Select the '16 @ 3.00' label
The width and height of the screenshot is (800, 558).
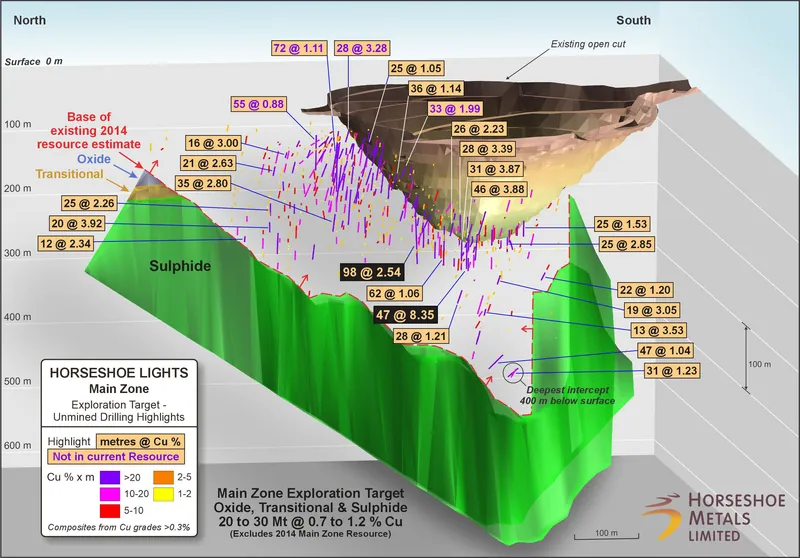(x=213, y=143)
